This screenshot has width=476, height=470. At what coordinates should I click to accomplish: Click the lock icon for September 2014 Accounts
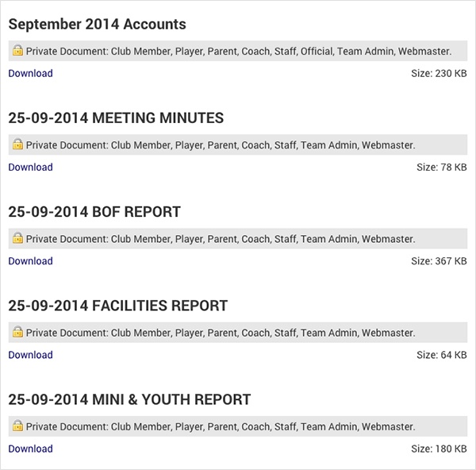pos(17,50)
